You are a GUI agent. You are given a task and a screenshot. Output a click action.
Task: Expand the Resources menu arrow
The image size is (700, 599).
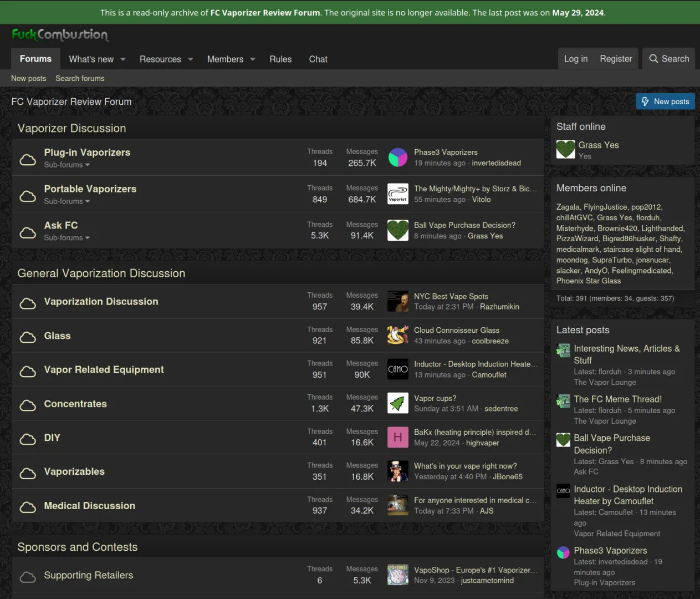coord(191,59)
